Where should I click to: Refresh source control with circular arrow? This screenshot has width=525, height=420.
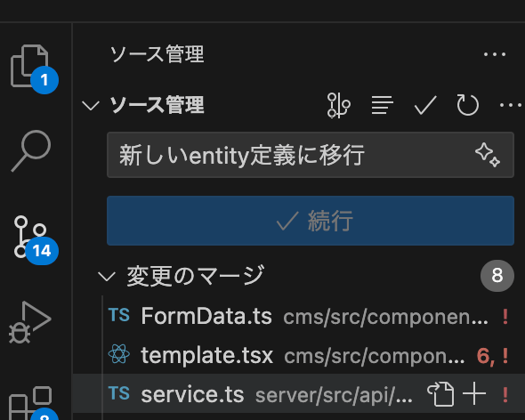click(468, 105)
